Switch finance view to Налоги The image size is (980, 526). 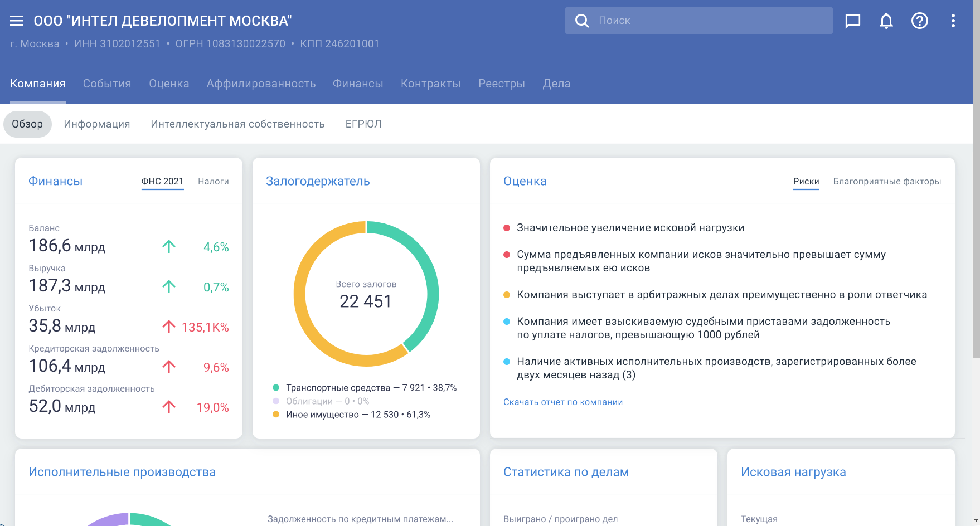click(x=214, y=181)
